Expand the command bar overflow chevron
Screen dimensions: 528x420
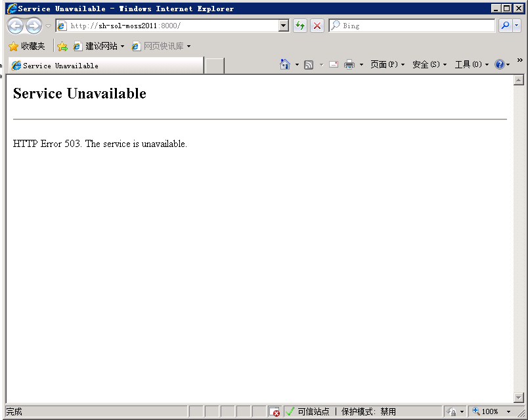pos(519,58)
